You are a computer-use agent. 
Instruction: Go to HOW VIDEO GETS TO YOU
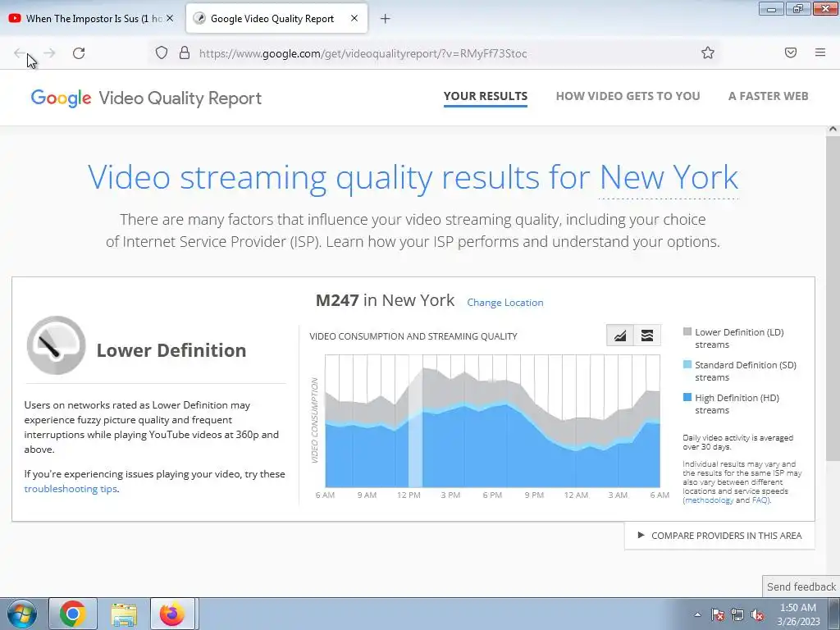[628, 97]
